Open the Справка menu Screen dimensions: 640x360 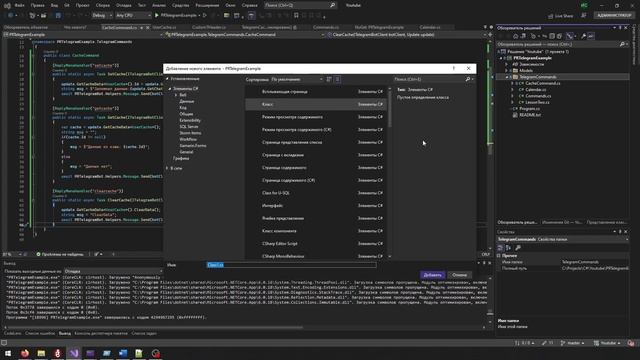coord(249,5)
